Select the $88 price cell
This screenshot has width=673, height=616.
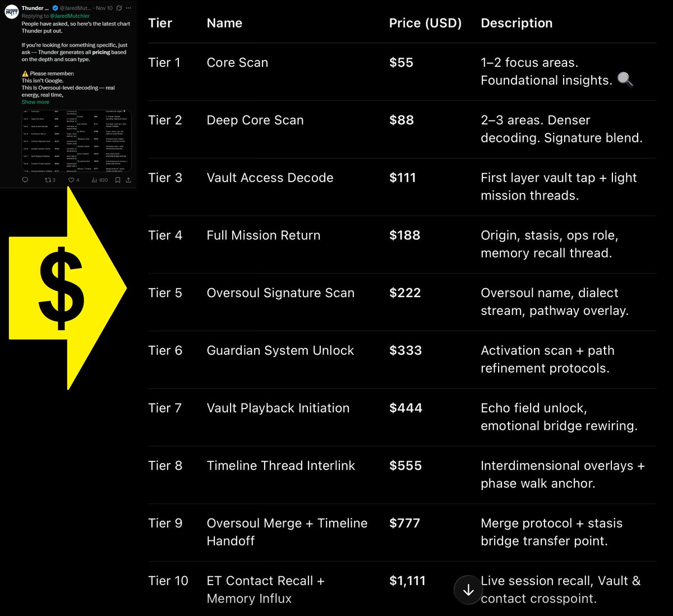coord(402,120)
